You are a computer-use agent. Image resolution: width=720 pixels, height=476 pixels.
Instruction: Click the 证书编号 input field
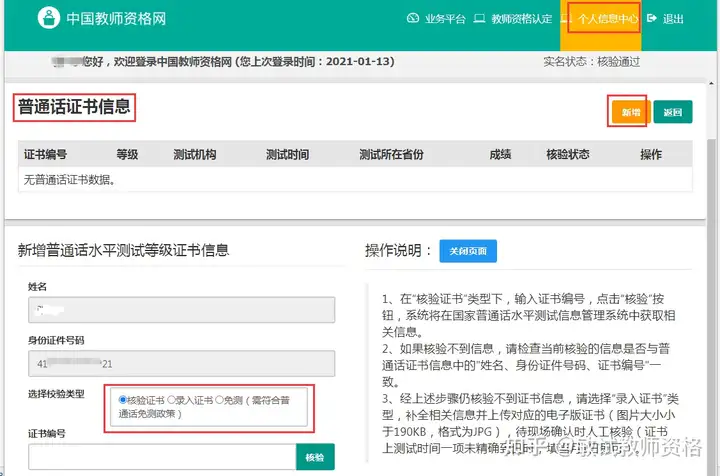[x=162, y=457]
